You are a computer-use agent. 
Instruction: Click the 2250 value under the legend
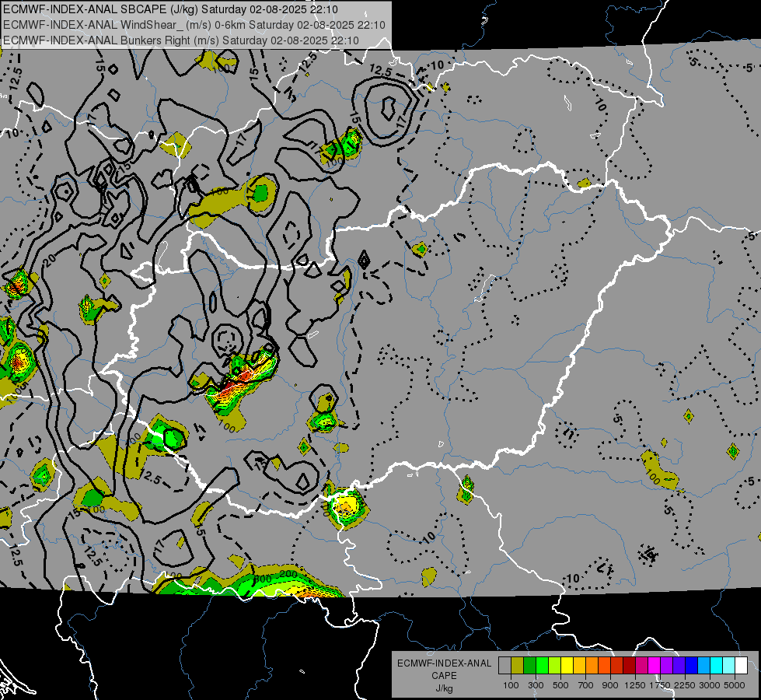click(x=685, y=685)
